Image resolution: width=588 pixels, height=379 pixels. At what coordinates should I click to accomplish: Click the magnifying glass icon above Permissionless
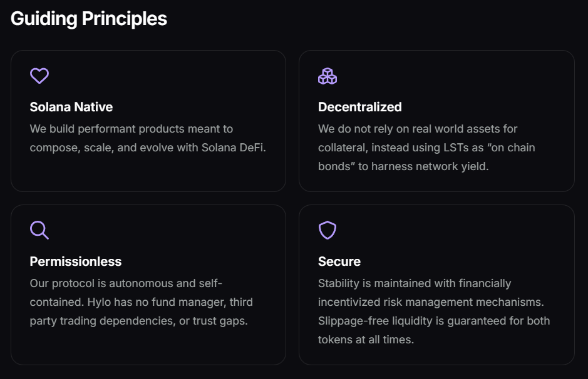(x=39, y=230)
